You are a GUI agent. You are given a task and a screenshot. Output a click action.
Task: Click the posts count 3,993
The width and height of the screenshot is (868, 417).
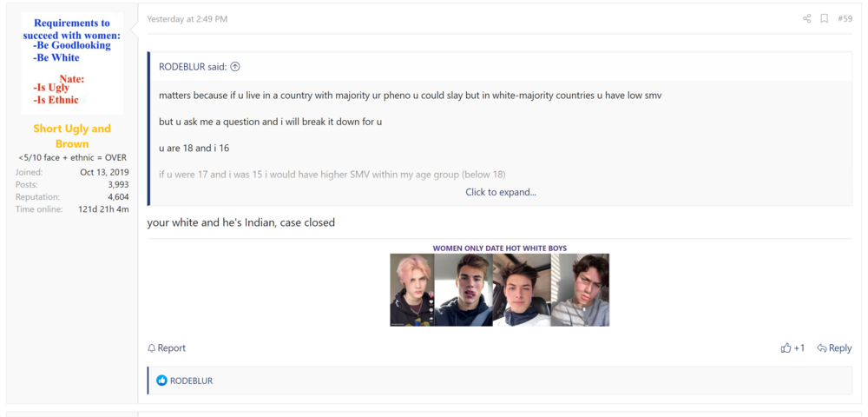[117, 184]
